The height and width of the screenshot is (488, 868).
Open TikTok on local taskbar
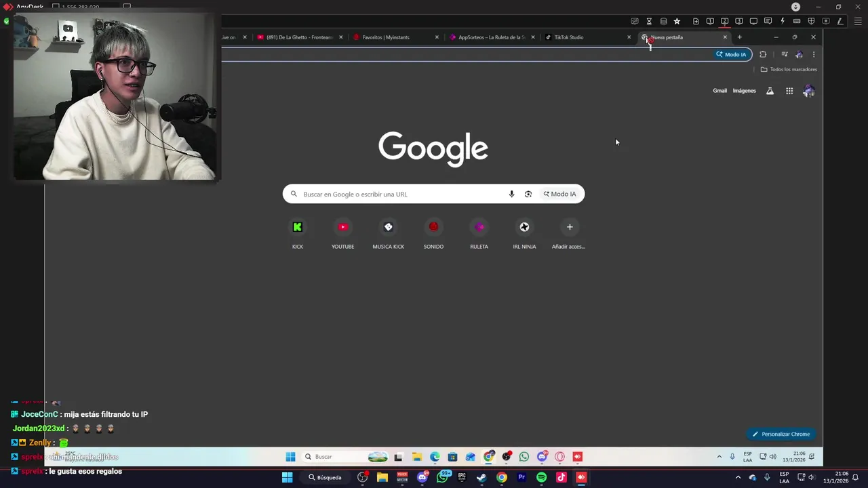pos(561,478)
